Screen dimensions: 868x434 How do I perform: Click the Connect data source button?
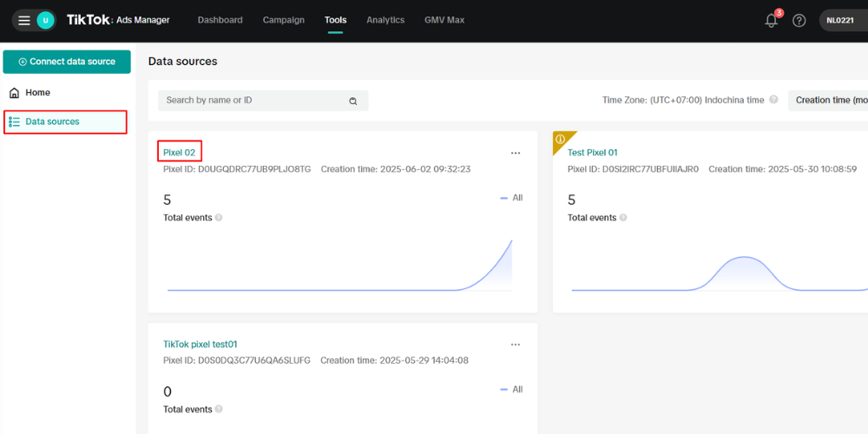pos(67,62)
